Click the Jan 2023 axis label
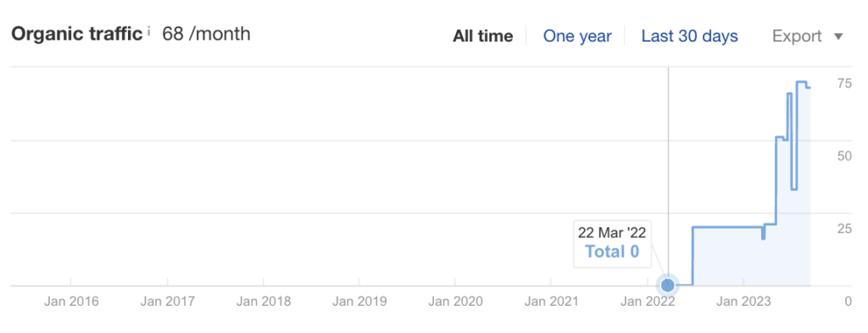868x333 pixels. pos(743,302)
